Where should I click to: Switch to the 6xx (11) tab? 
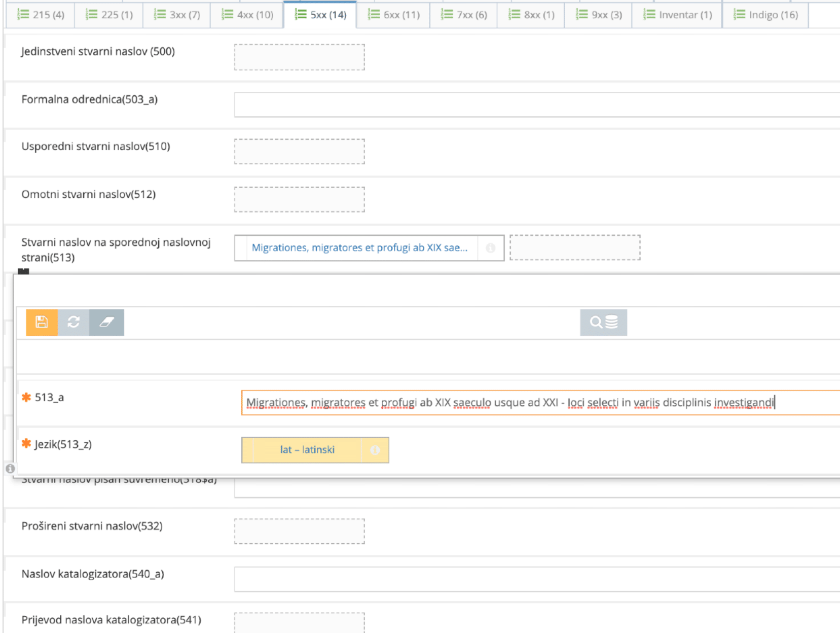394,15
